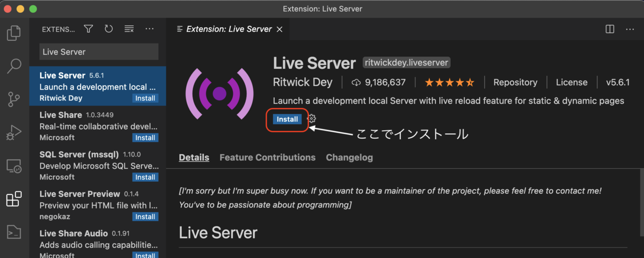Select Live Share Audio list entry

[x=98, y=242]
